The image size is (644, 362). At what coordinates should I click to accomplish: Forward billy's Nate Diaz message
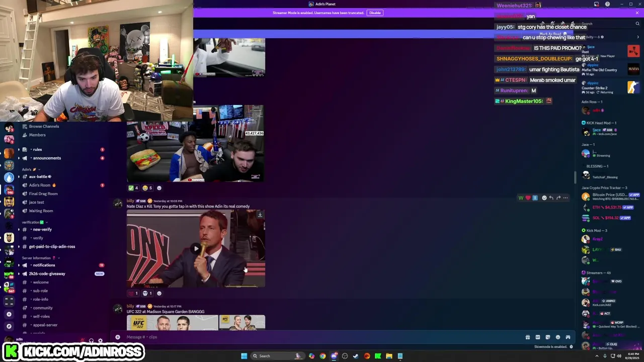coord(558,198)
